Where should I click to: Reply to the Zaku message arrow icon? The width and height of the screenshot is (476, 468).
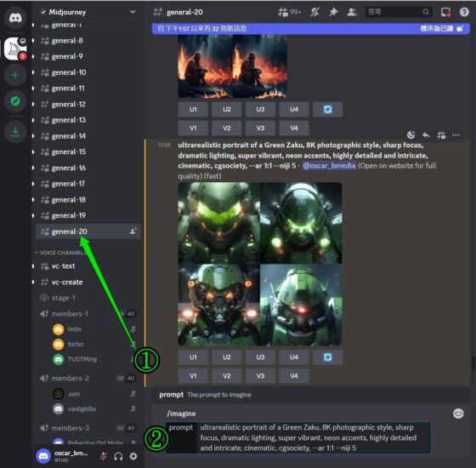426,135
